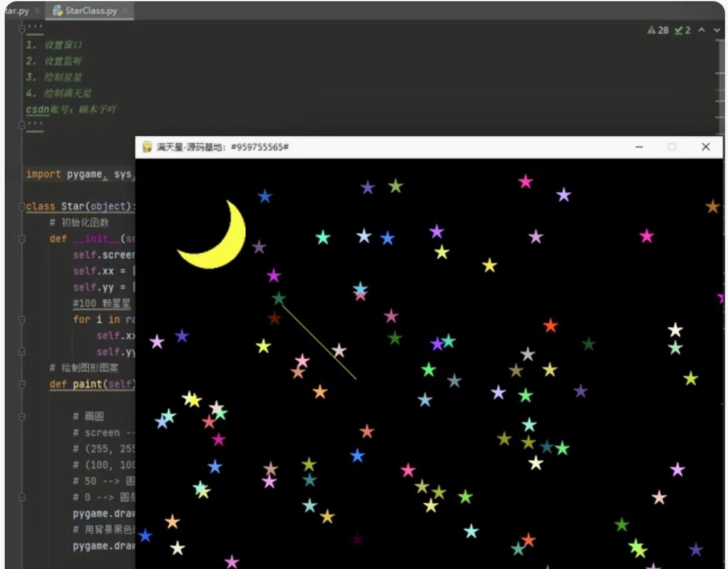This screenshot has width=728, height=569.
Task: Click the warnings indicator showing 28
Action: point(658,30)
